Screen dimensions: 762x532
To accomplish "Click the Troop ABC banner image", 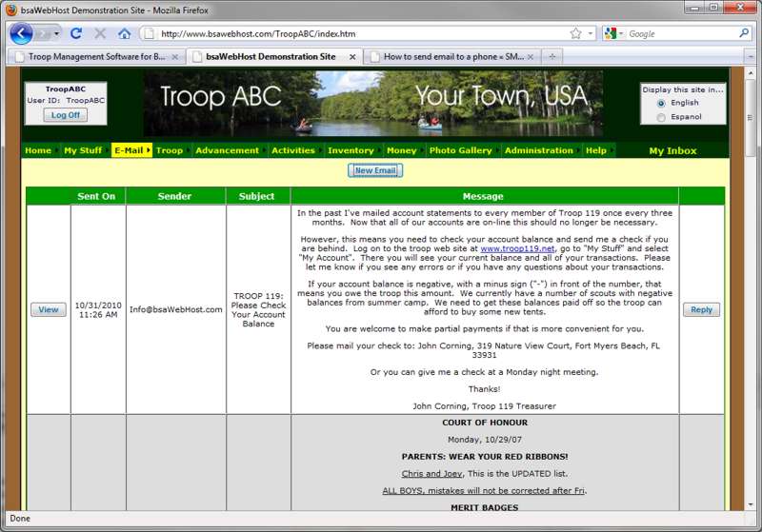I will 373,104.
